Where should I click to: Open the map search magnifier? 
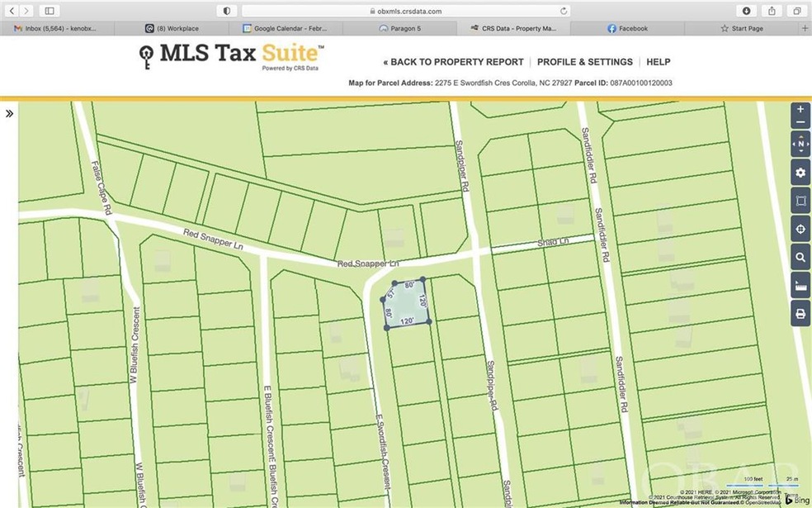tap(800, 258)
